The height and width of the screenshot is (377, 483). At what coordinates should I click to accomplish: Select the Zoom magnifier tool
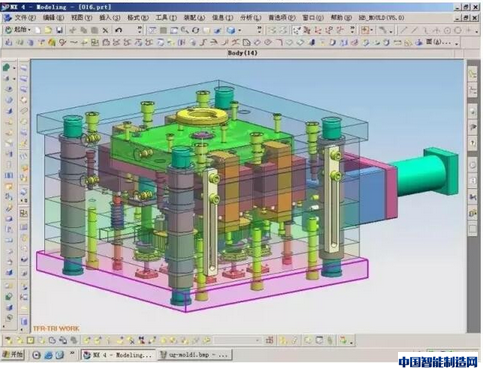point(185,30)
